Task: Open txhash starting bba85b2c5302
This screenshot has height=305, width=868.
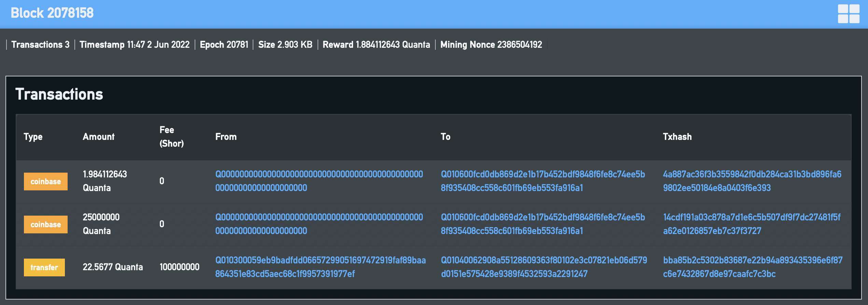Action: point(753,267)
